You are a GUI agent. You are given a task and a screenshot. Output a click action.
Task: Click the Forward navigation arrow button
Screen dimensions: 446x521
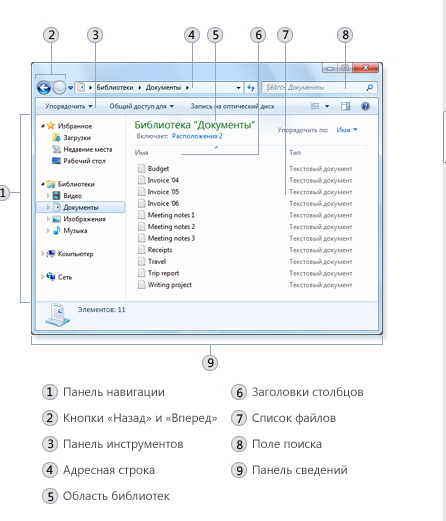coord(59,88)
